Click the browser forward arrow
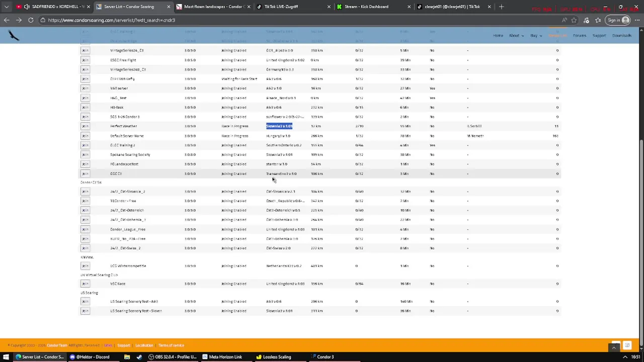This screenshot has height=362, width=644. (x=19, y=20)
